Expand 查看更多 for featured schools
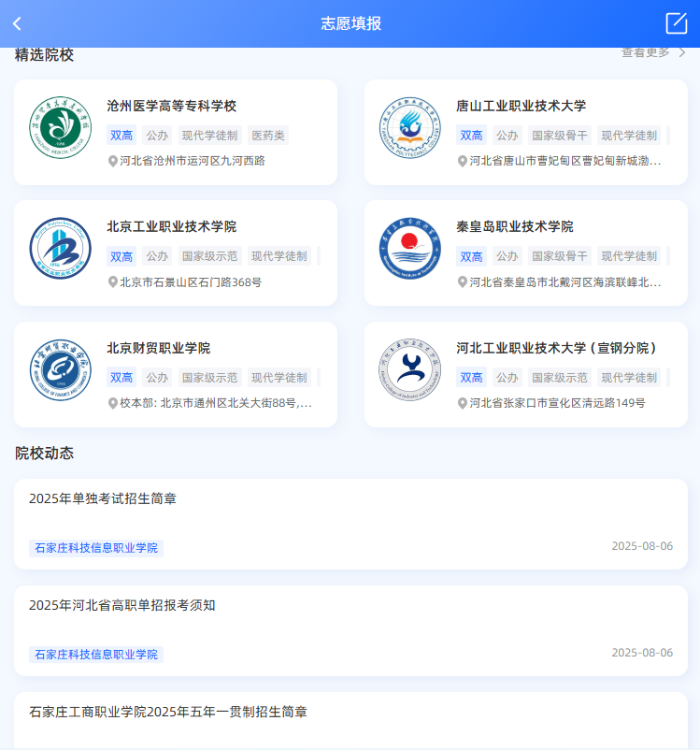The height and width of the screenshot is (750, 700). pyautogui.click(x=653, y=52)
